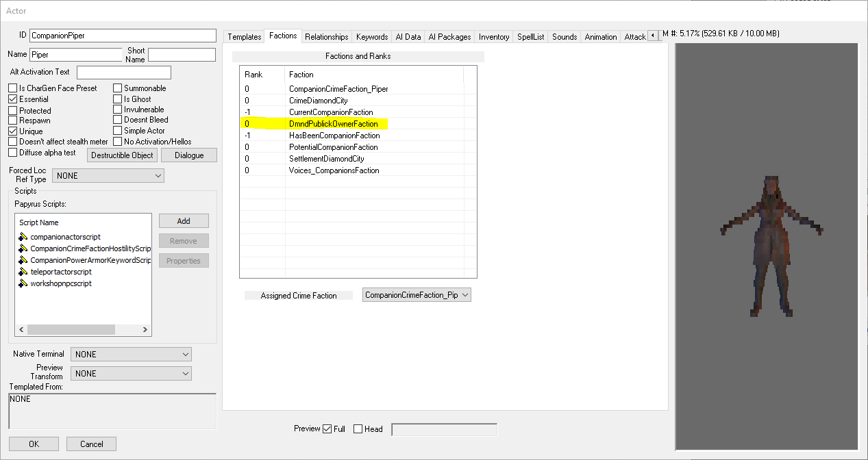Enable the Respawn checkbox
Viewport: 868px width, 460px height.
pyautogui.click(x=12, y=120)
